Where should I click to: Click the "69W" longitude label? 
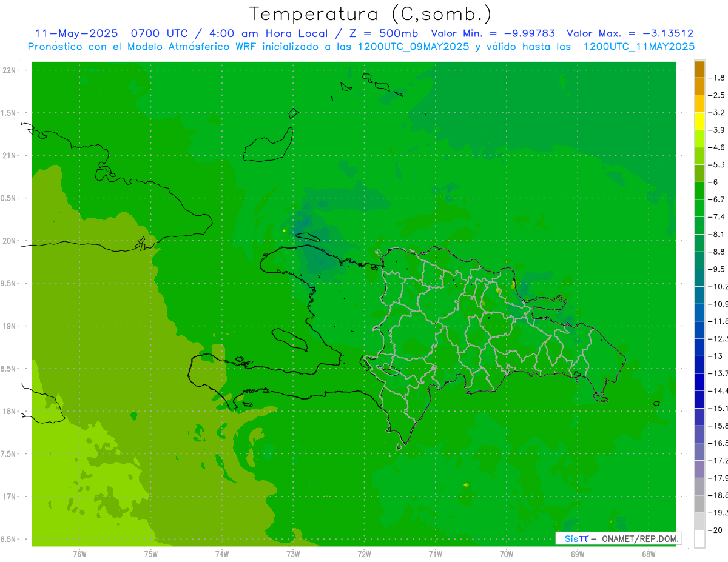(577, 554)
